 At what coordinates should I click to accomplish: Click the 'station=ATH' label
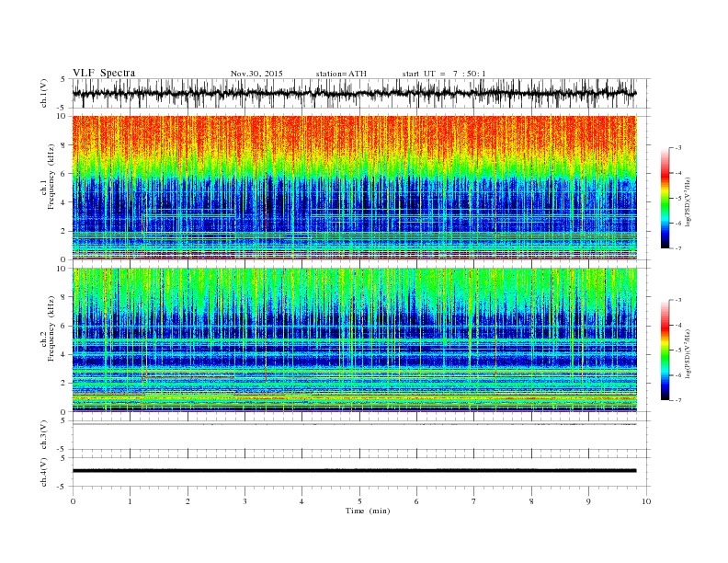point(341,74)
